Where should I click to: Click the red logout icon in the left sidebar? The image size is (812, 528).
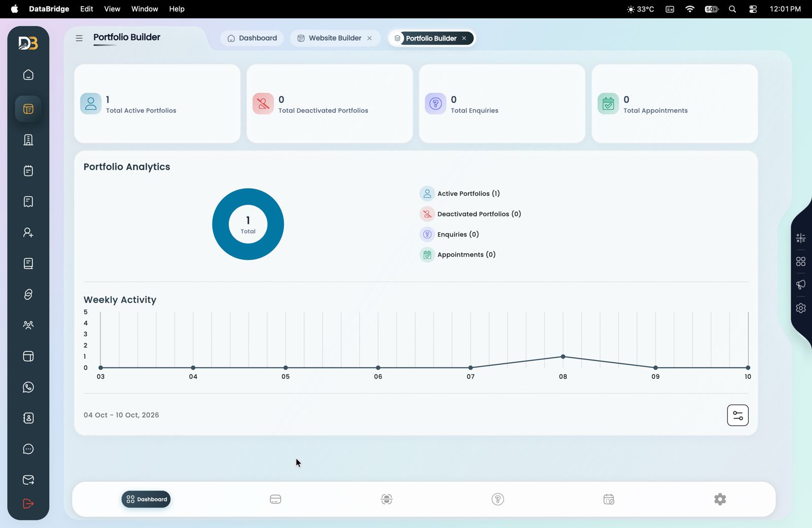click(x=28, y=504)
